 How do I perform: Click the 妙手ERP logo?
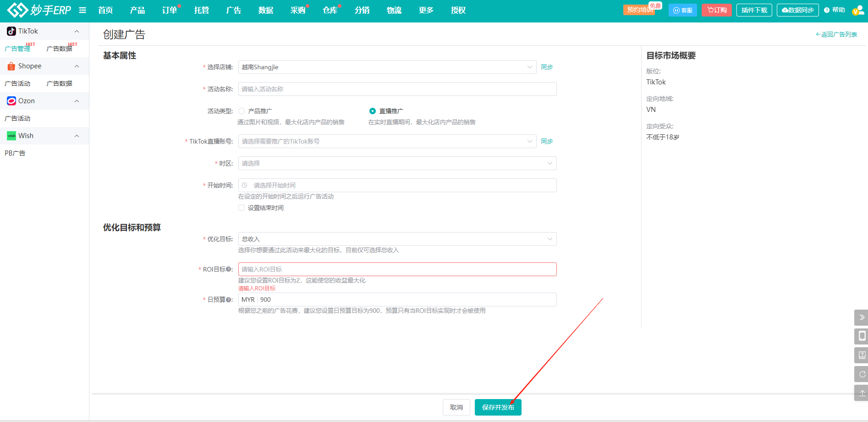(x=39, y=10)
